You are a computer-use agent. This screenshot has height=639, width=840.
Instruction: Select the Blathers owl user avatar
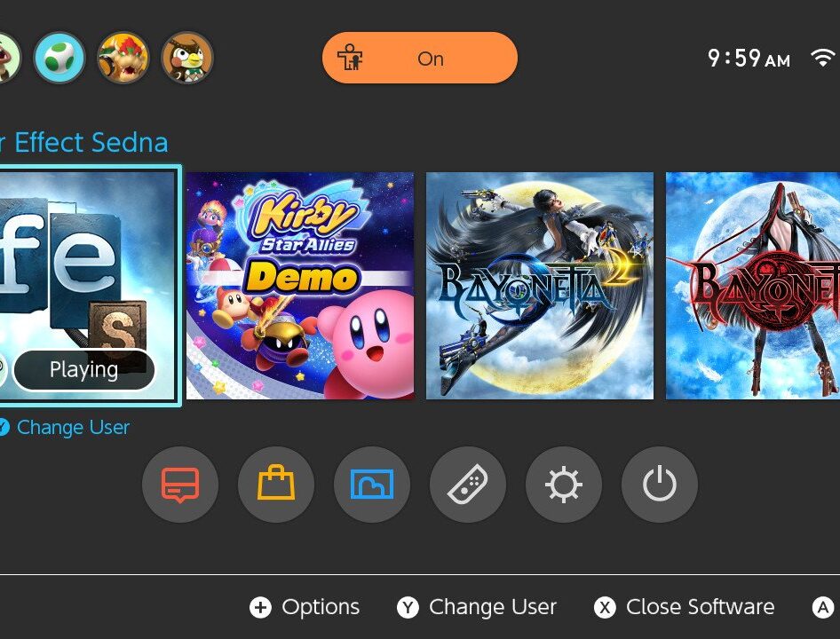click(x=187, y=58)
